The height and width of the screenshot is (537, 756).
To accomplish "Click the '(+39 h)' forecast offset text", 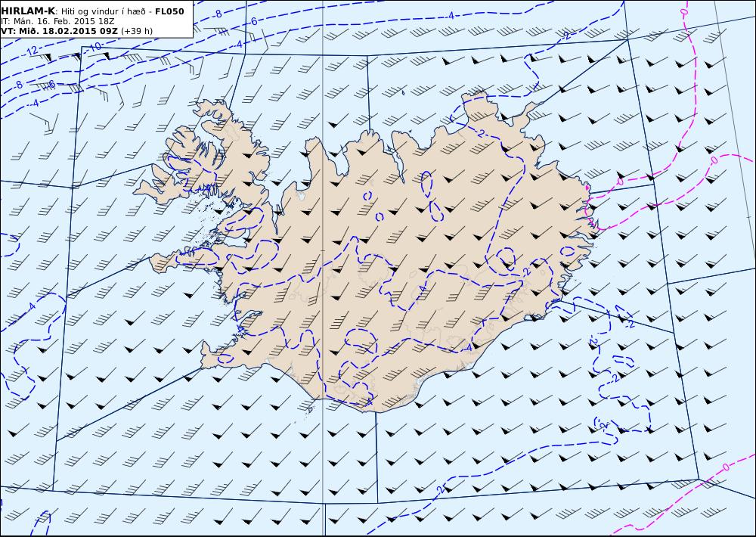I will [x=136, y=31].
